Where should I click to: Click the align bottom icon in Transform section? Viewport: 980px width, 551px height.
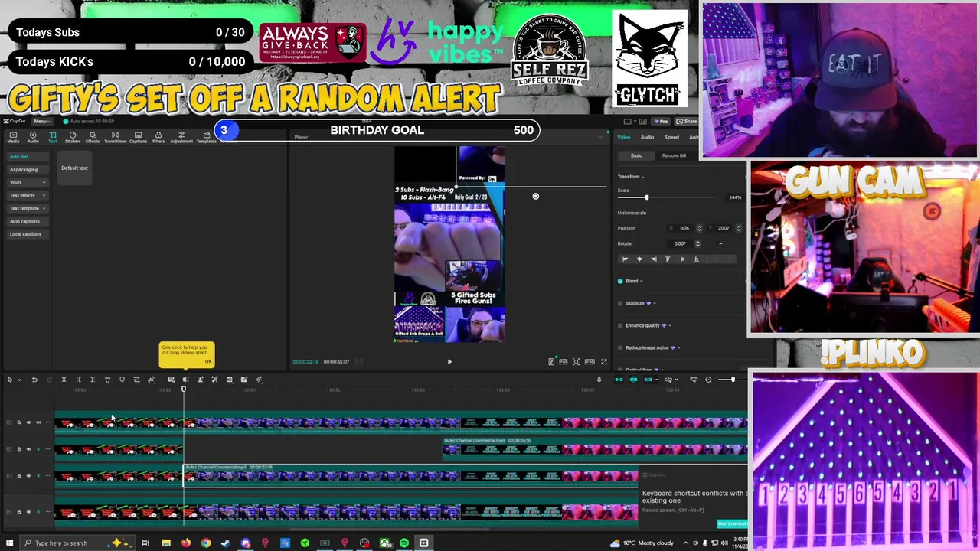pos(696,259)
